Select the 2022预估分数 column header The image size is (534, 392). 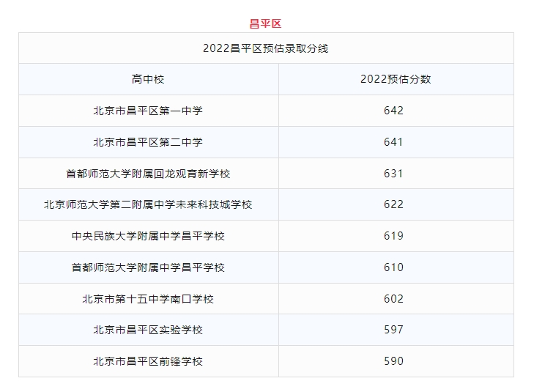click(x=396, y=79)
